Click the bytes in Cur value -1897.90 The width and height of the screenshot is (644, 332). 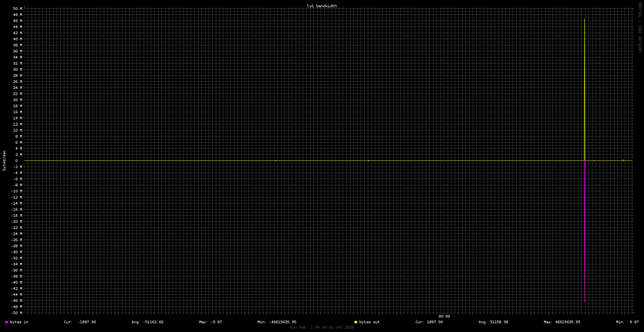point(87,322)
